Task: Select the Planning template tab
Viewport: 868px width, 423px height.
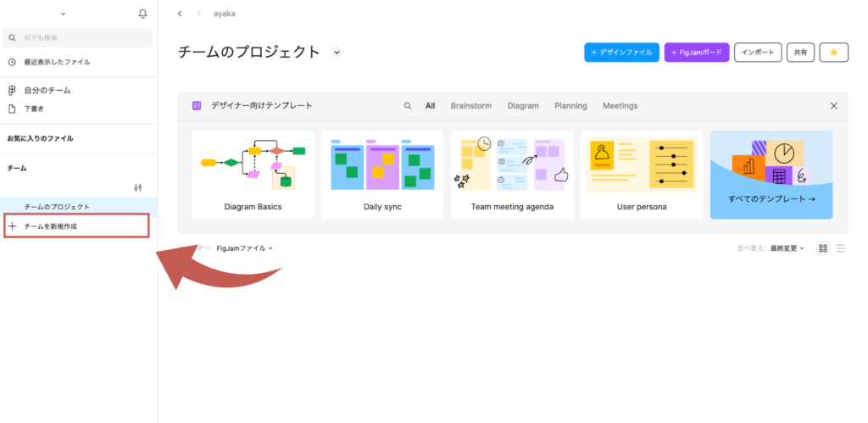Action: [570, 106]
